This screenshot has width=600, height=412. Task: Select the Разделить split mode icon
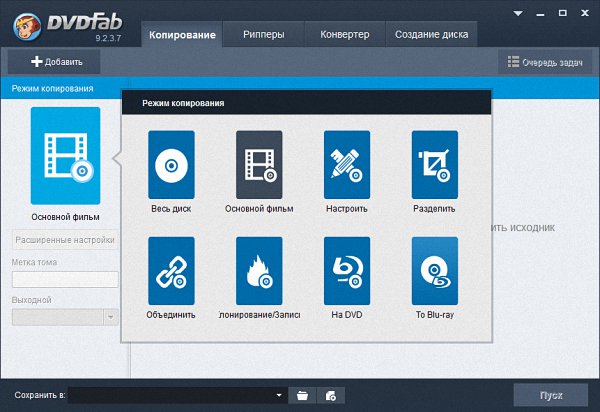(x=435, y=165)
